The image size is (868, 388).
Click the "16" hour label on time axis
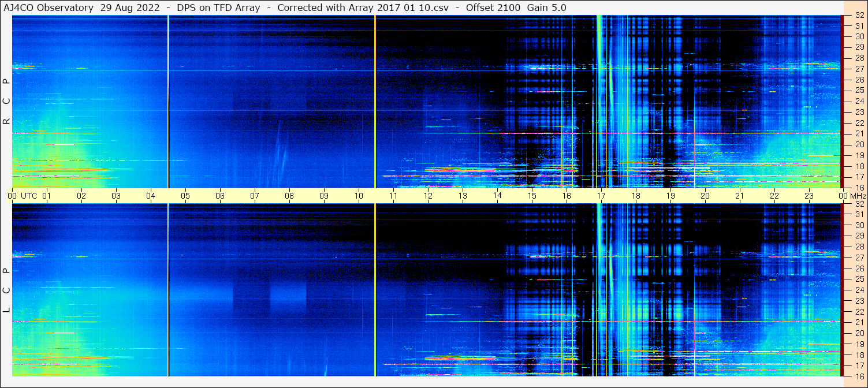567,196
